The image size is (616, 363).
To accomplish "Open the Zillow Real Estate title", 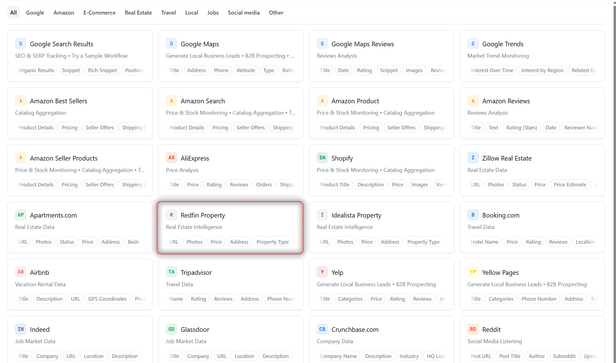I will click(x=507, y=158).
